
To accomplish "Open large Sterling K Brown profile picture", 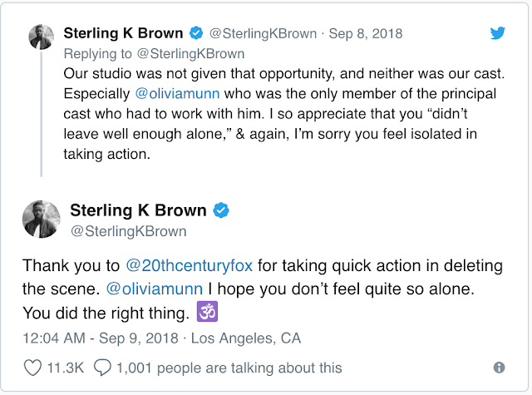I will (x=41, y=220).
